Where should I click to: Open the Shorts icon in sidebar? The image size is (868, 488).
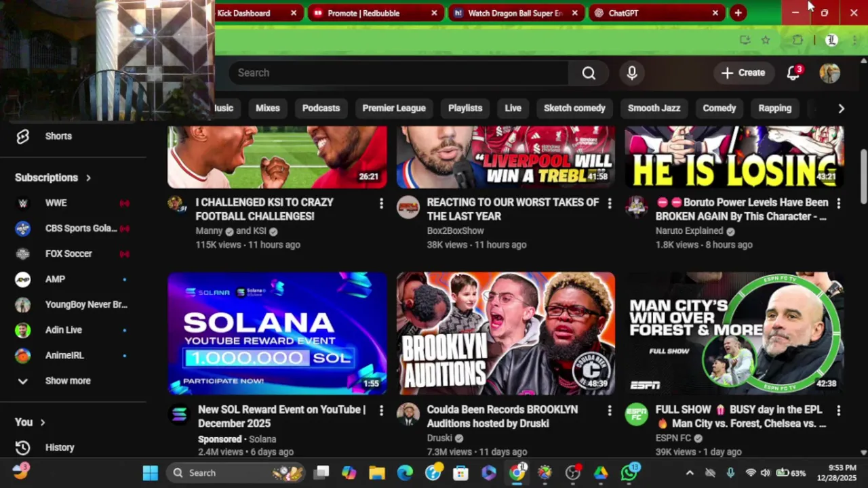(x=22, y=136)
